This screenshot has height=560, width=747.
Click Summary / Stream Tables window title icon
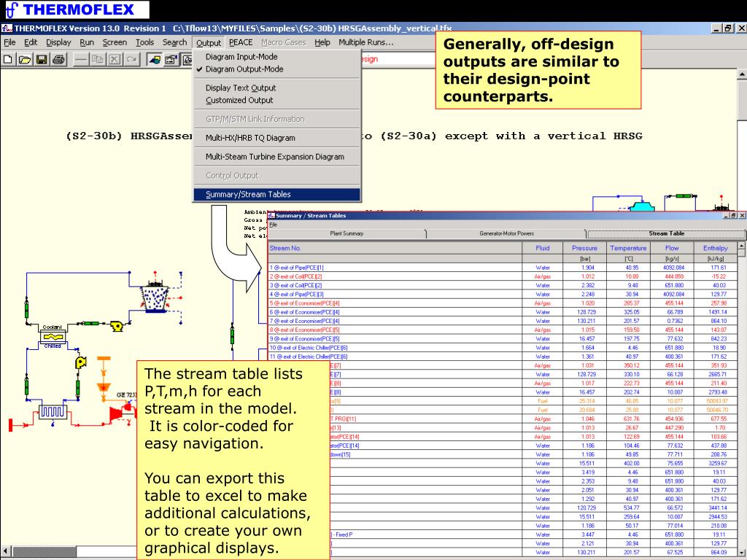[271, 216]
